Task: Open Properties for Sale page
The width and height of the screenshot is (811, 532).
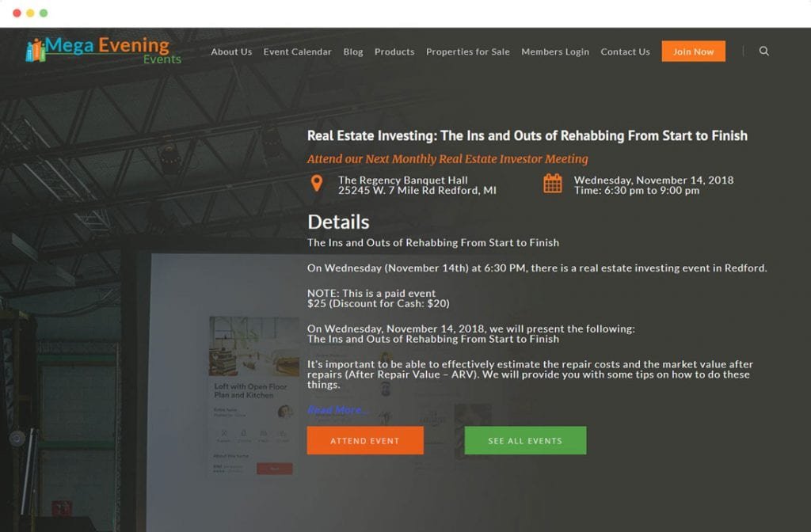Action: (x=467, y=52)
